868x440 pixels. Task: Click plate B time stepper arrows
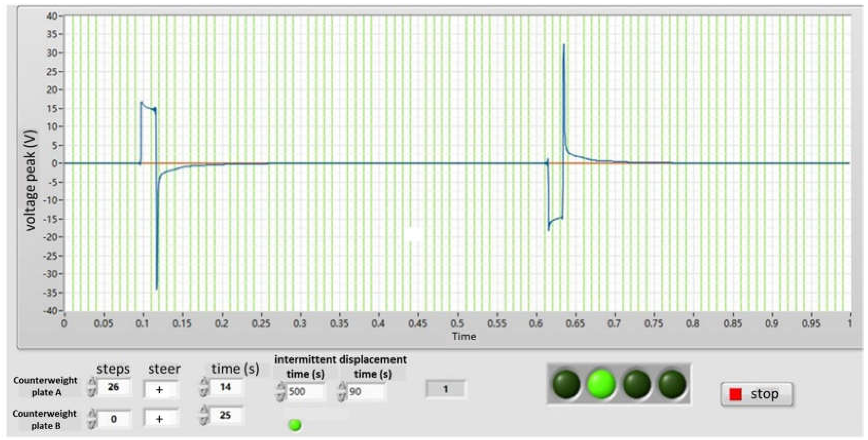pos(204,415)
